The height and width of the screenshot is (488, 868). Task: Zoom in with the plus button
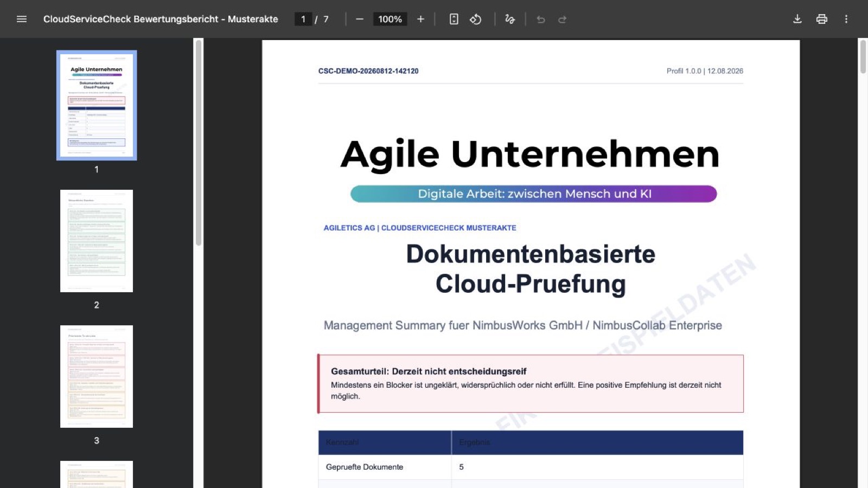(420, 19)
